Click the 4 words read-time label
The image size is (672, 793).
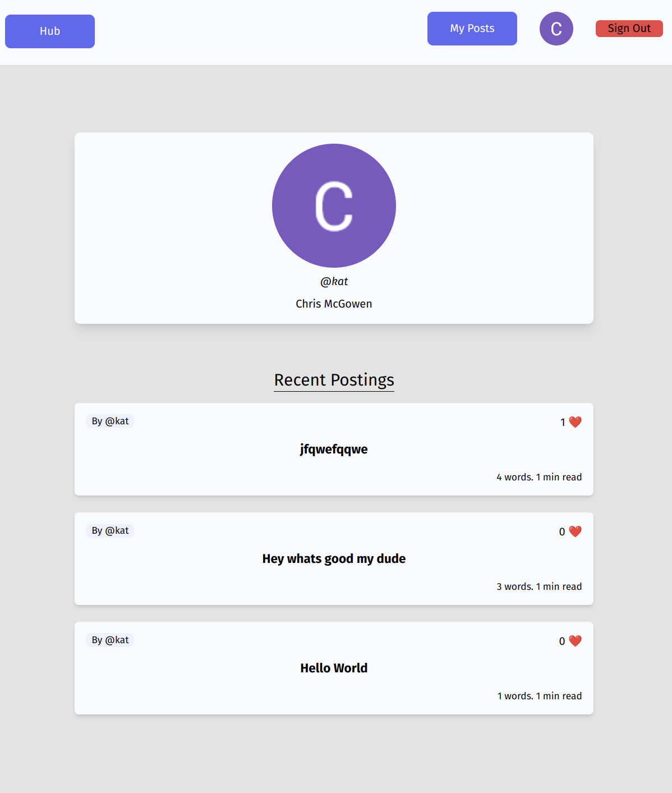click(x=538, y=477)
